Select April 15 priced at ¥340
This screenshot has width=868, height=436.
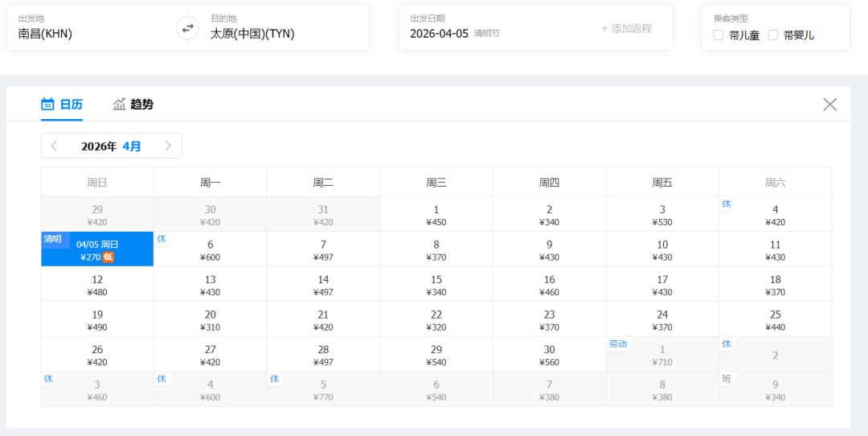tap(436, 286)
